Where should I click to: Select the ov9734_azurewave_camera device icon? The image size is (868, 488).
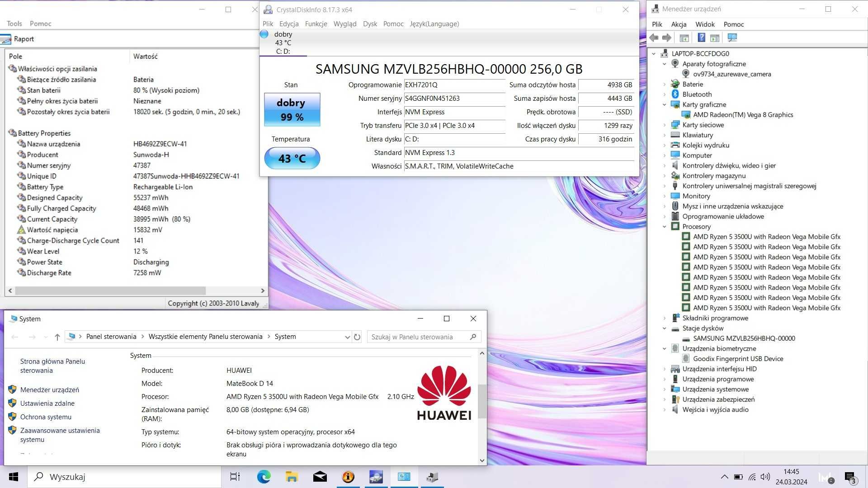pyautogui.click(x=686, y=74)
